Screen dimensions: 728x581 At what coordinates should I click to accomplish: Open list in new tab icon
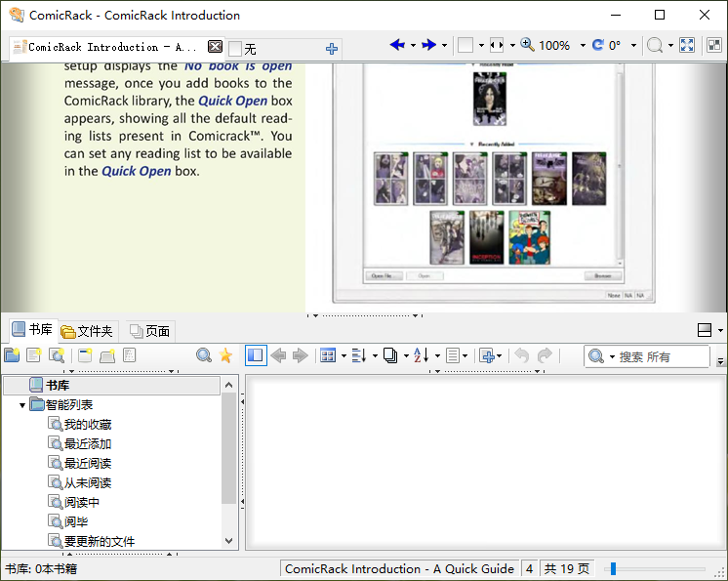coord(107,355)
